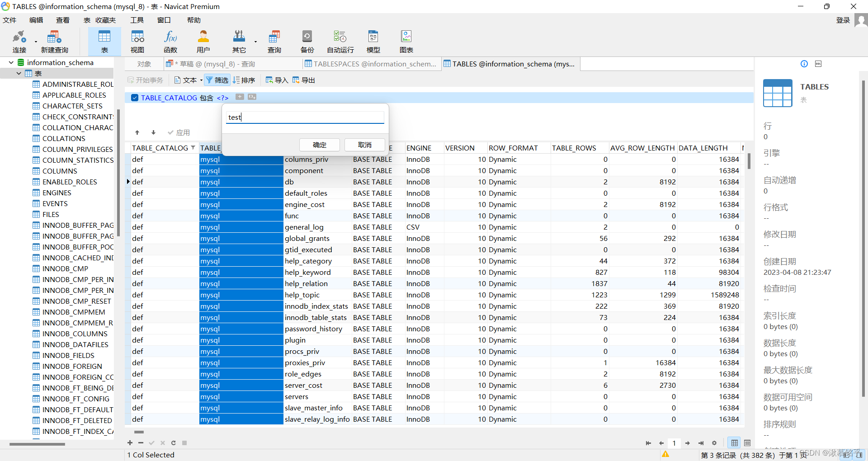Open the 自动运行 automation section
The image size is (868, 461).
click(340, 41)
